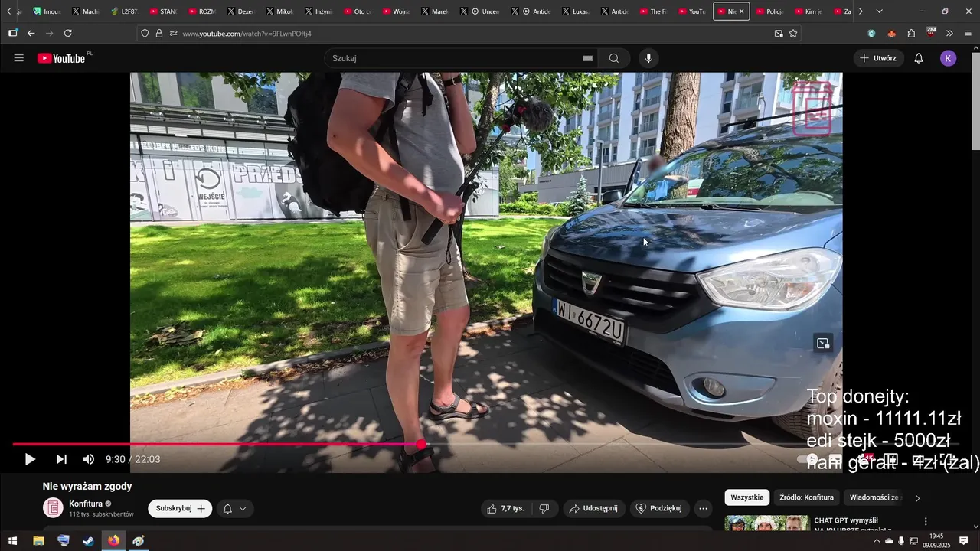This screenshot has width=980, height=551.
Task: Show more toolbar tools chevron
Action: point(949,33)
